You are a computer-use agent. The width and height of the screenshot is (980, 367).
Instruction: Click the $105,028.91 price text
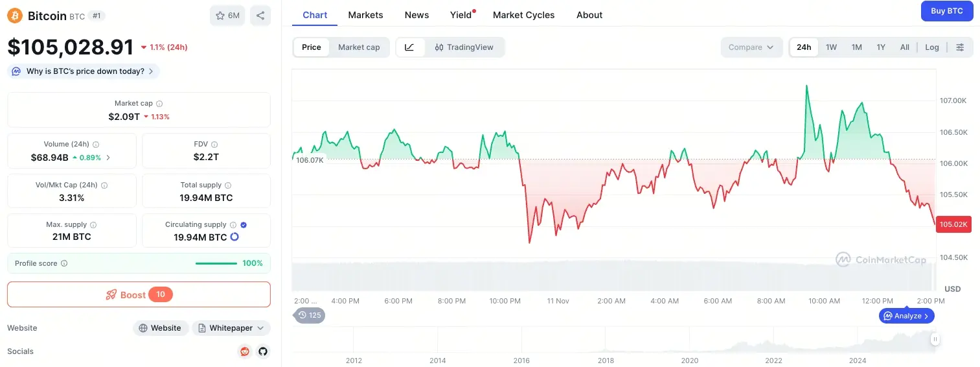71,47
